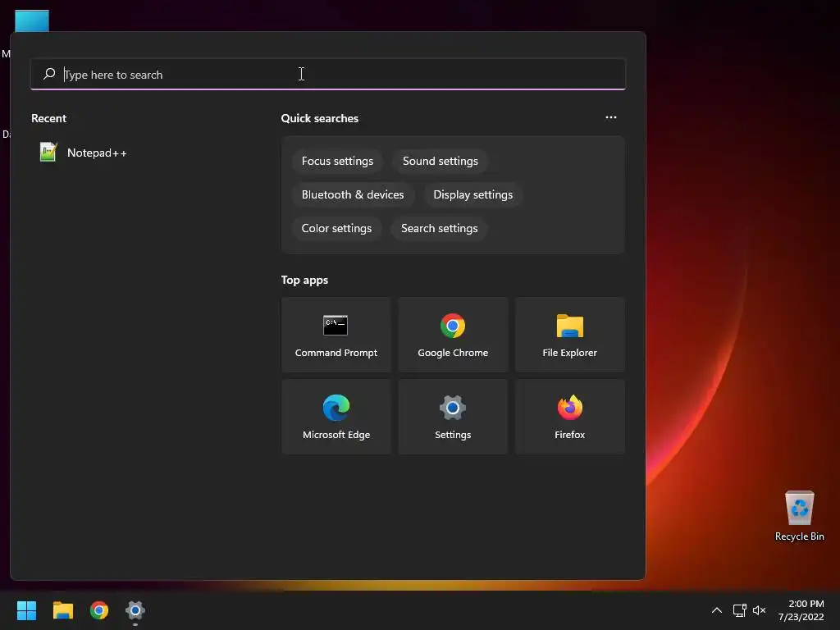Open Display settings quick search
840x630 pixels.
473,195
